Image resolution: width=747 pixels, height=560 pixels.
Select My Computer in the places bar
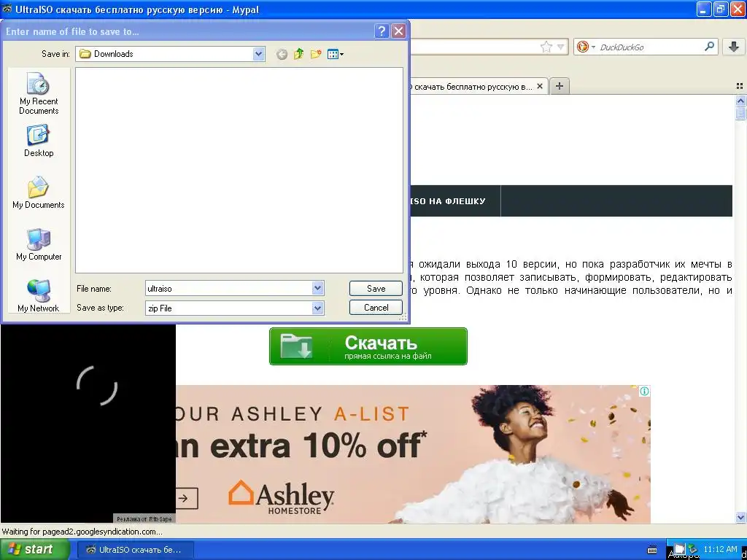39,244
